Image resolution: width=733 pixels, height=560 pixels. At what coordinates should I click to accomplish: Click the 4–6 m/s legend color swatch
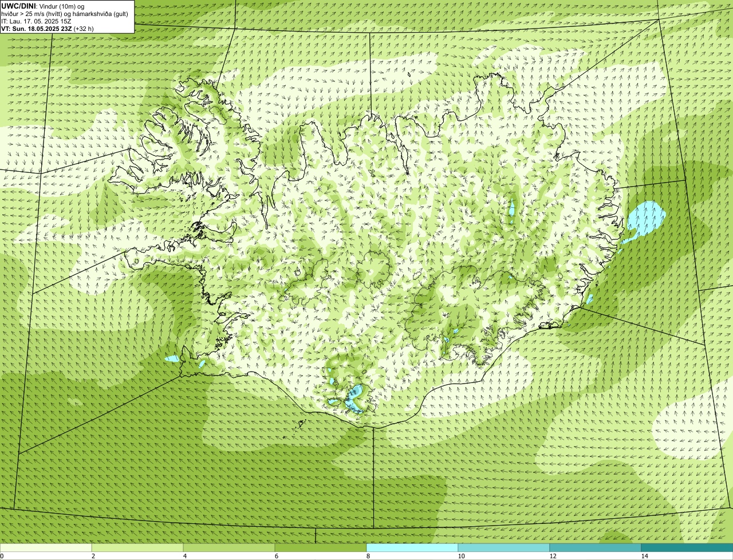pos(229,547)
